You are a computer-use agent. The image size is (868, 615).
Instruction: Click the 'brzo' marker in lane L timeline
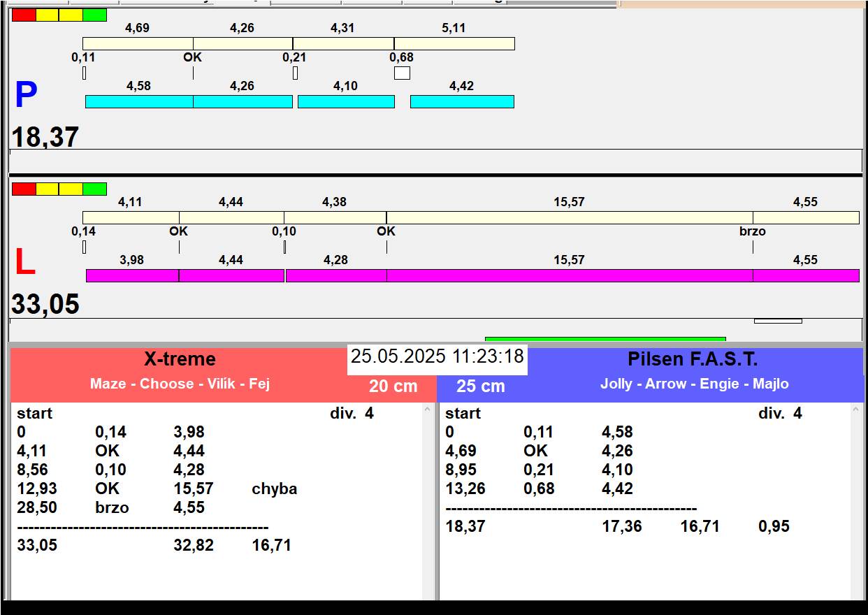[753, 231]
